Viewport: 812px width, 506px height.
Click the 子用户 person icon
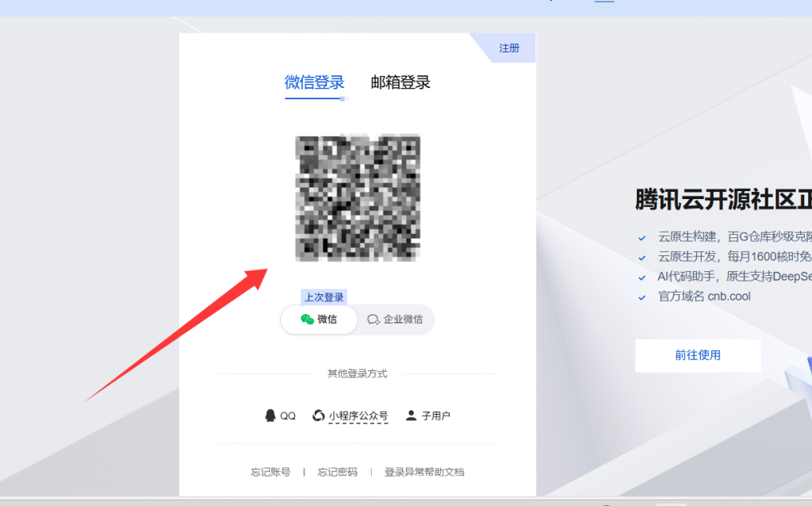coord(411,416)
